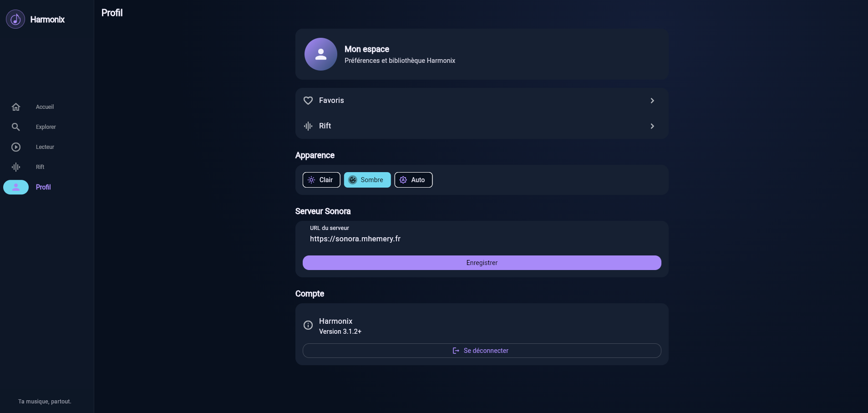
Task: Go to Explorer in sidebar
Action: click(x=46, y=127)
